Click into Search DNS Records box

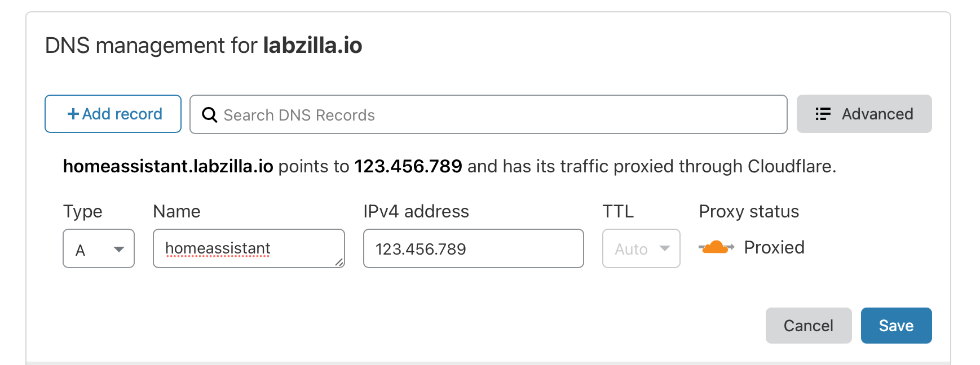click(x=496, y=115)
